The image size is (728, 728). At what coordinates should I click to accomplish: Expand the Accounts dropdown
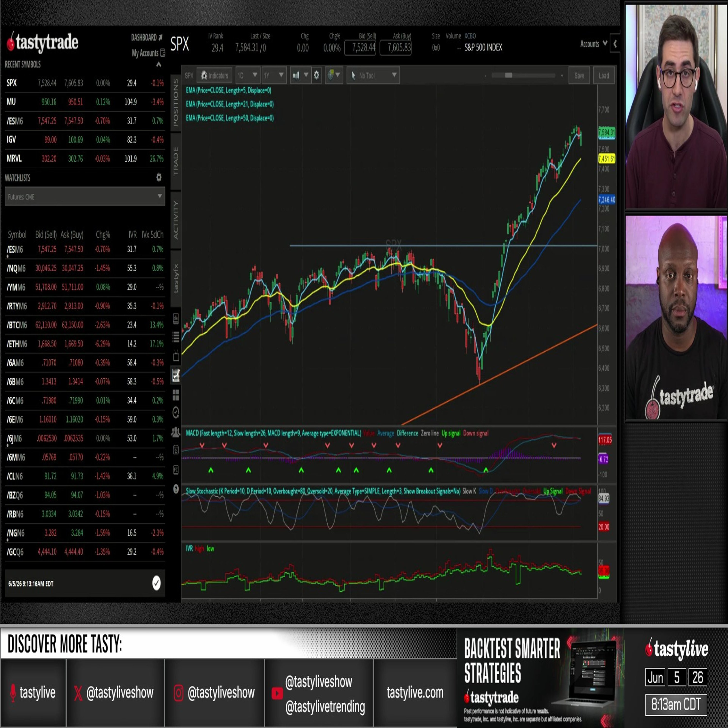(x=594, y=44)
